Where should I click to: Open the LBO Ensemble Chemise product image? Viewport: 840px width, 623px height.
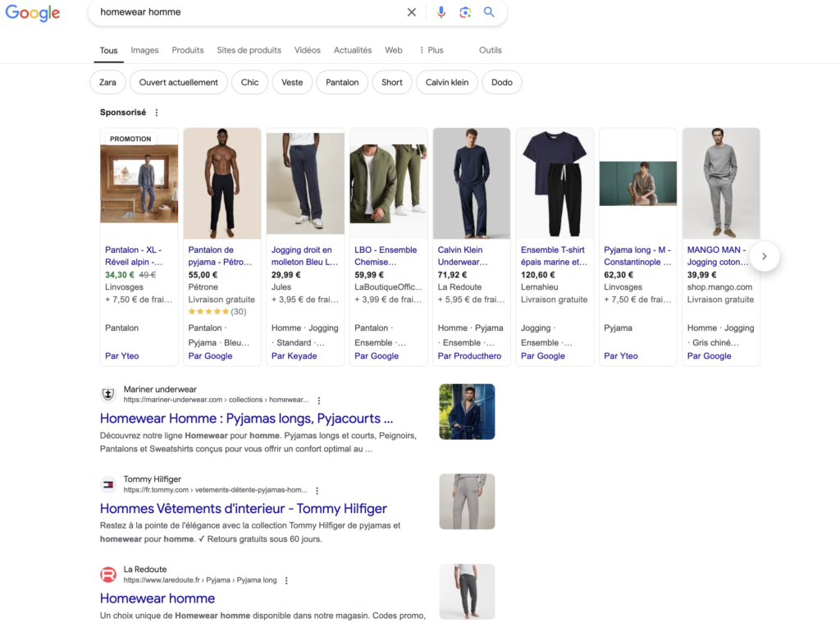[388, 183]
